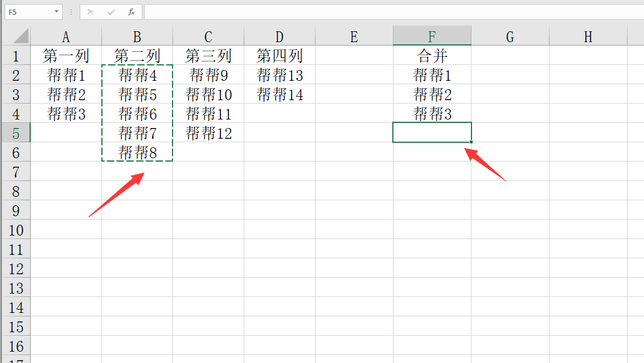Select row 13 header

[16, 287]
